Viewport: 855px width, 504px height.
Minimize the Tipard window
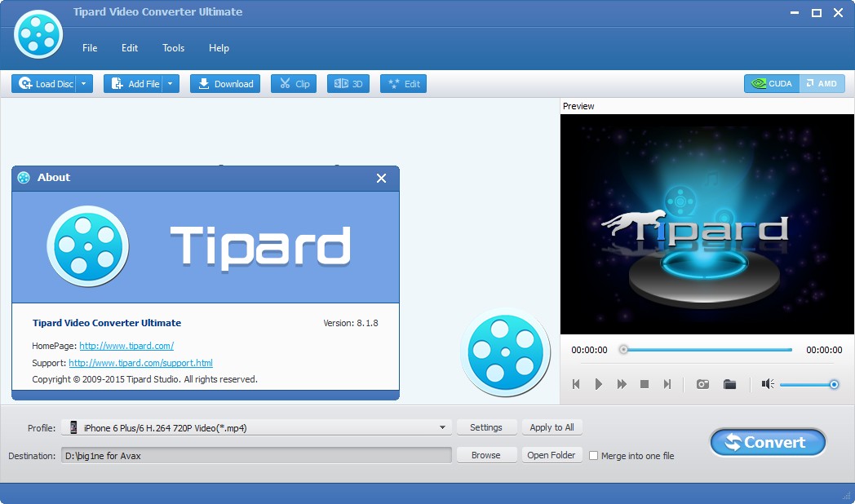(x=795, y=12)
